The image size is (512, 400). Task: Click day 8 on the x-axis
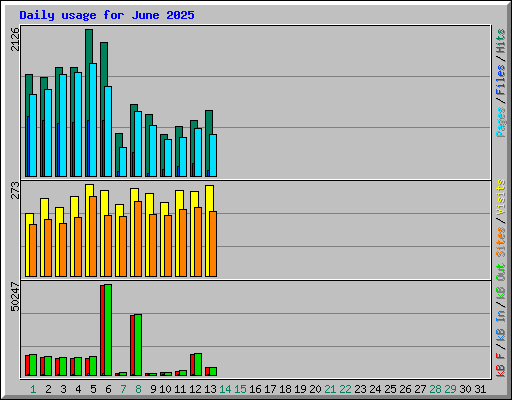138,389
